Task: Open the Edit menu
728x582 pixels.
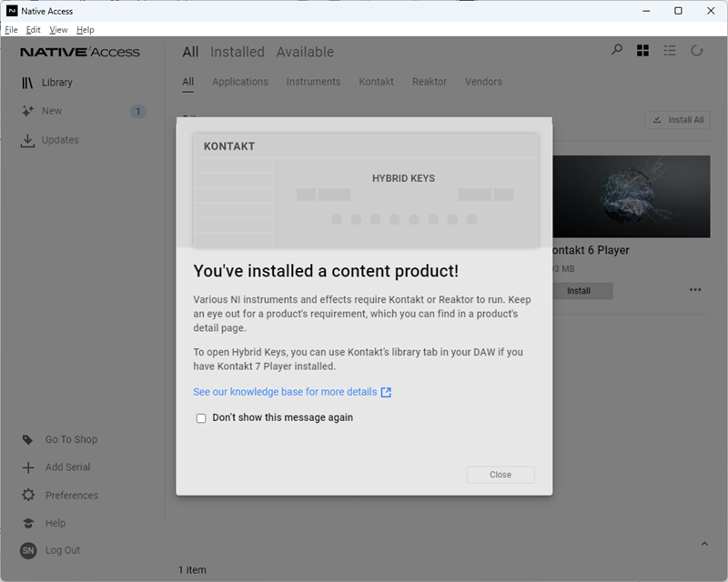Action: 33,30
